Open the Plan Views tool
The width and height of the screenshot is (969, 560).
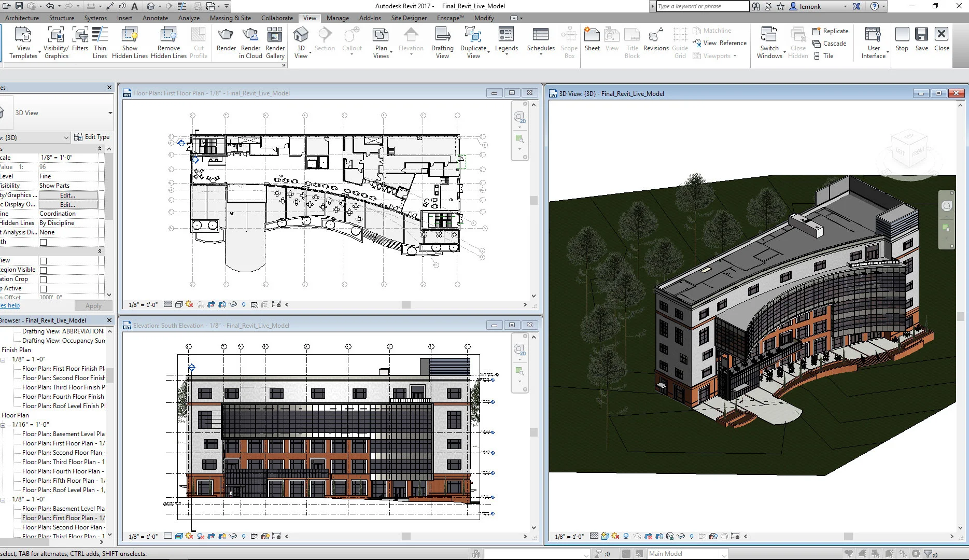[381, 43]
